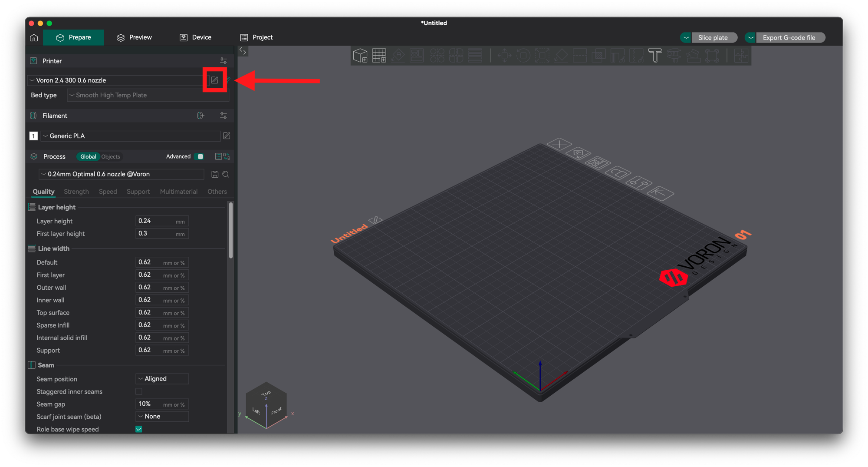Viewport: 868px width, 467px height.
Task: Collapse the sidebar with arrow toggle
Action: pyautogui.click(x=243, y=51)
